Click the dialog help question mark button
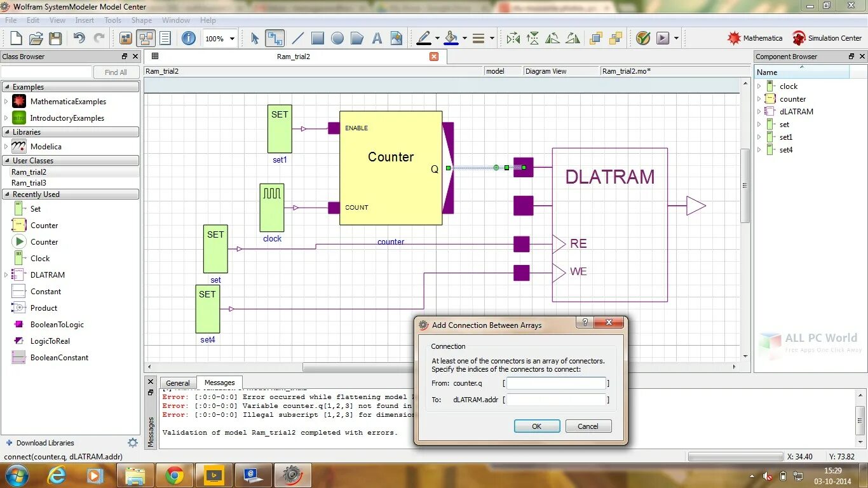This screenshot has height=488, width=868. point(585,323)
